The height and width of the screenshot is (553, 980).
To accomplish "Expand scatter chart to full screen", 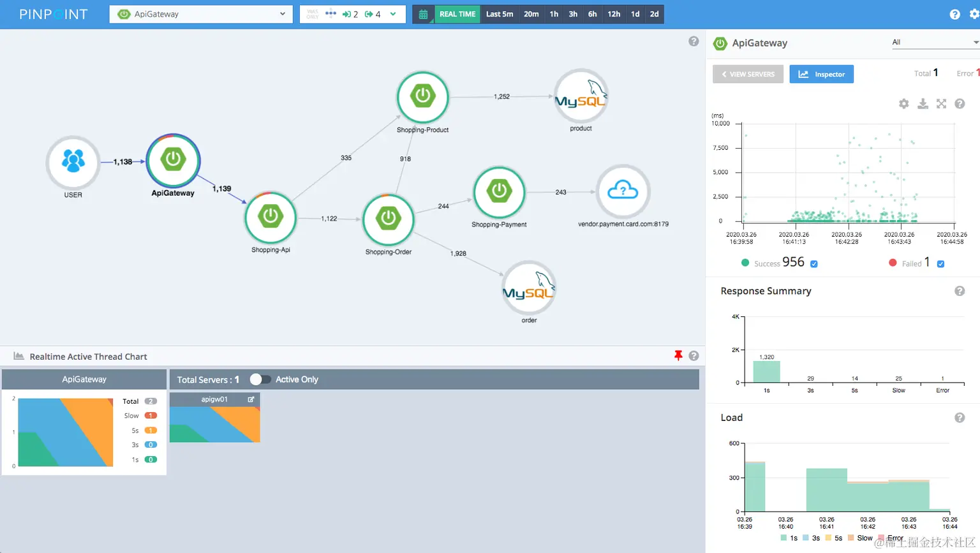I will click(941, 104).
